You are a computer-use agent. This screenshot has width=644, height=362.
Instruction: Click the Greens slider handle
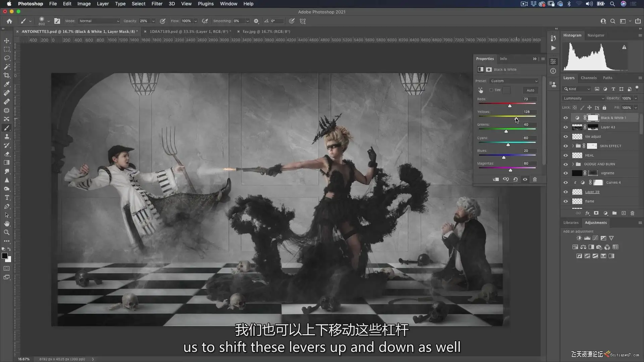506,131
